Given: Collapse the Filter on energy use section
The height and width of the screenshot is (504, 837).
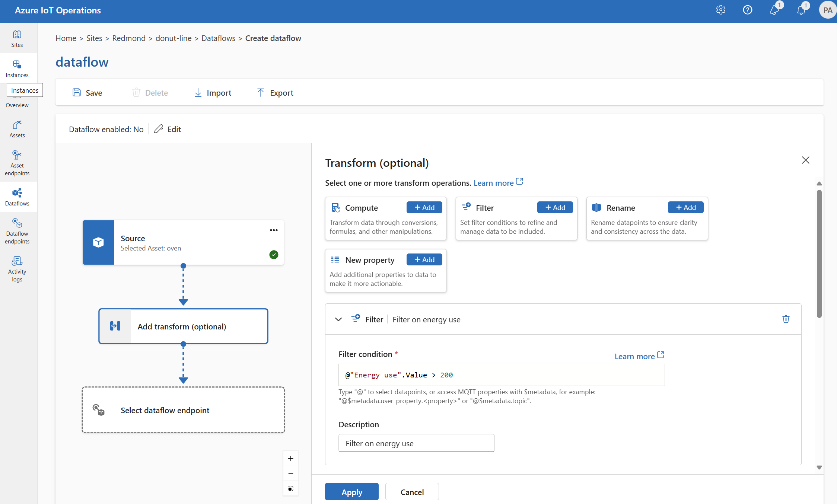Looking at the screenshot, I should point(339,319).
